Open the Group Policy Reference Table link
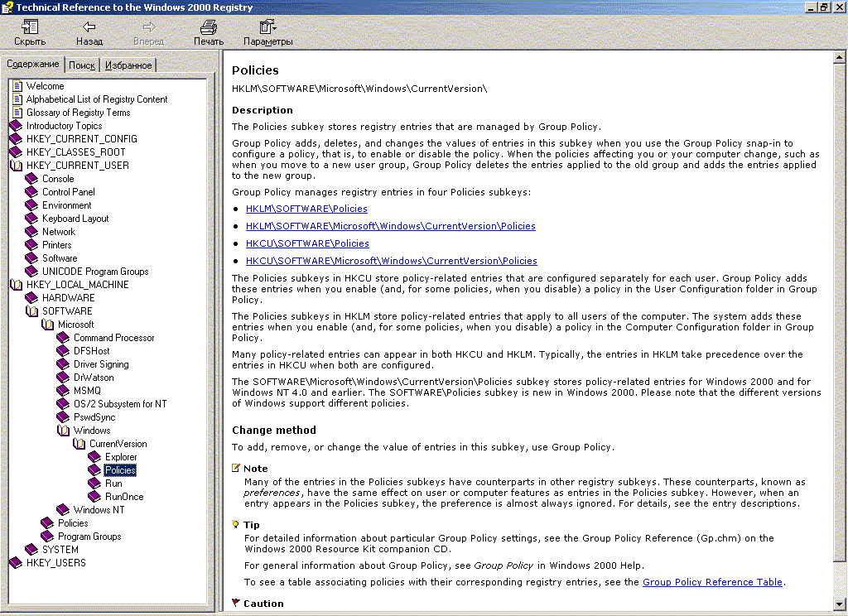Image resolution: width=848 pixels, height=616 pixels. (x=712, y=582)
